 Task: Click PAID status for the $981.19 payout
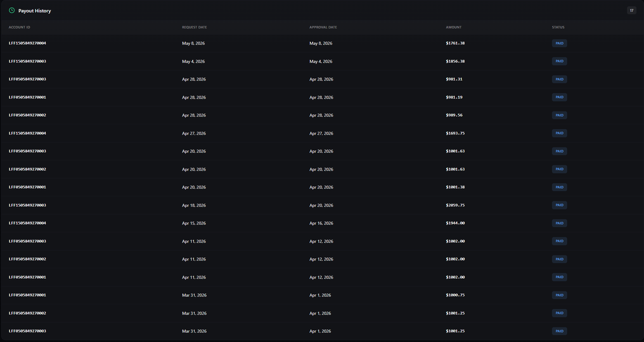(559, 98)
